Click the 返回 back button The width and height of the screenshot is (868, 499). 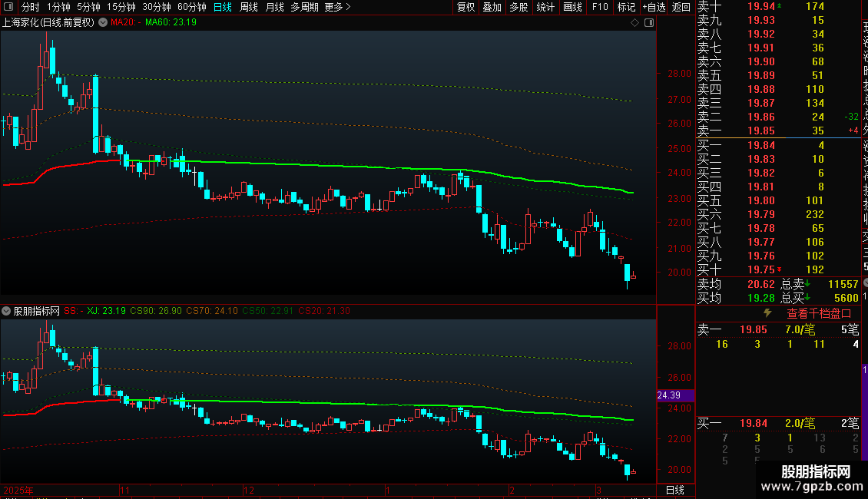681,7
